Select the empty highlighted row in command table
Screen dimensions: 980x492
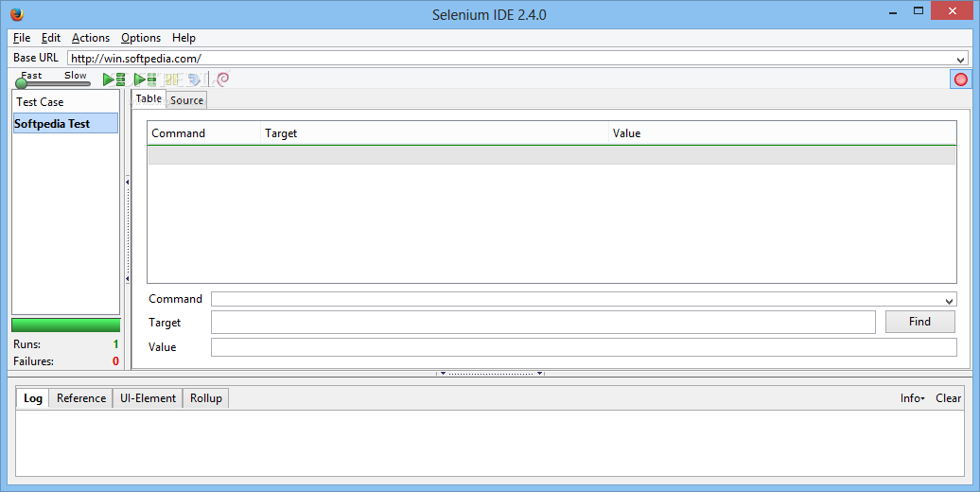(x=551, y=155)
